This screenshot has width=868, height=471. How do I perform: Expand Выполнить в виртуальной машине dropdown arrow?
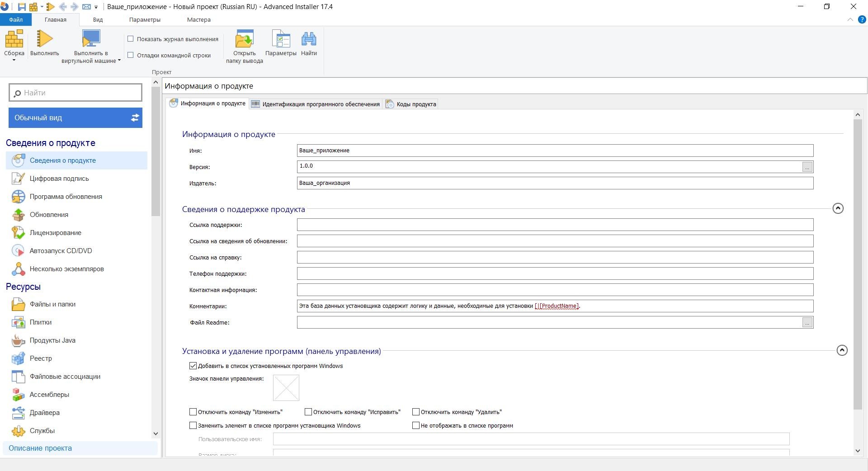click(x=119, y=61)
